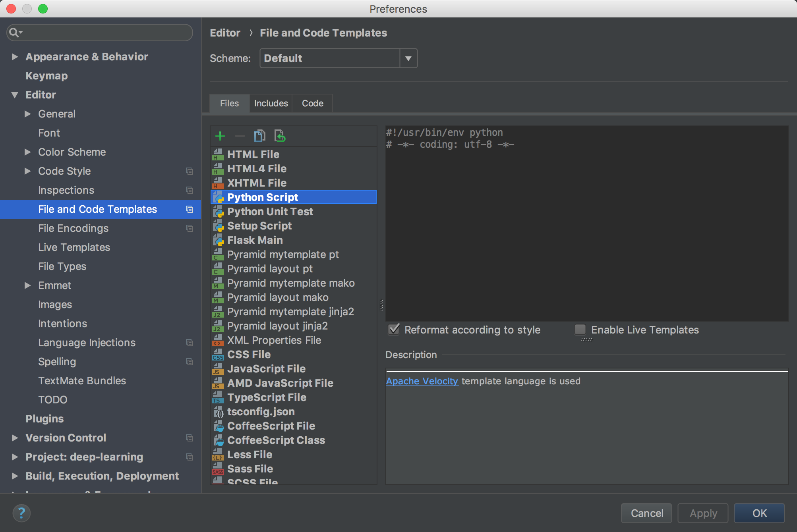
Task: Select the CoffeeScript File template icon
Action: (218, 426)
